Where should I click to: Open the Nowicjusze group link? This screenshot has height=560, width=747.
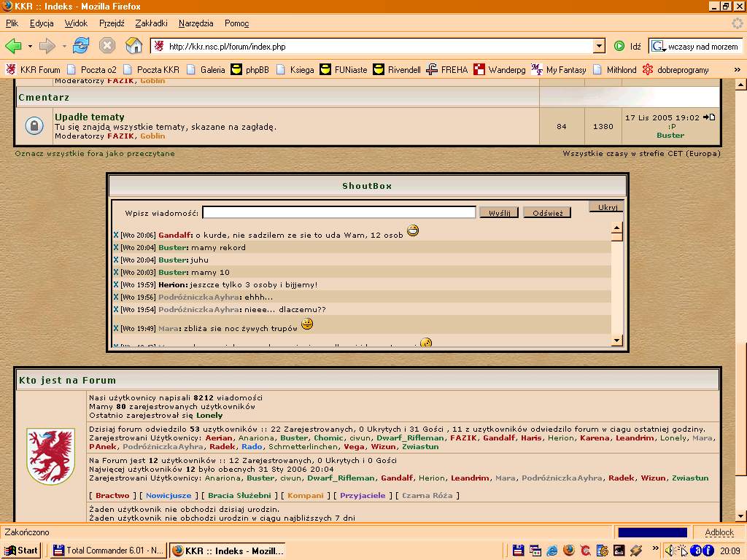[169, 495]
